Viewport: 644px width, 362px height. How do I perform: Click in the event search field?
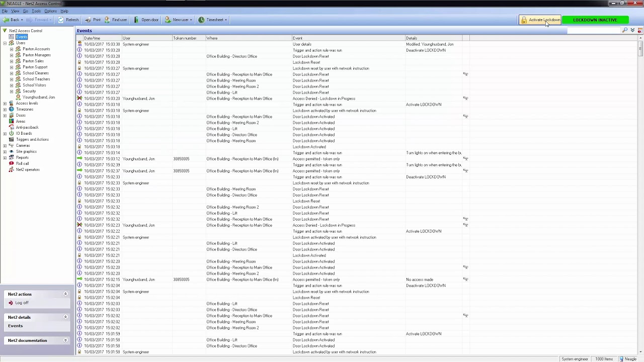tap(594, 31)
